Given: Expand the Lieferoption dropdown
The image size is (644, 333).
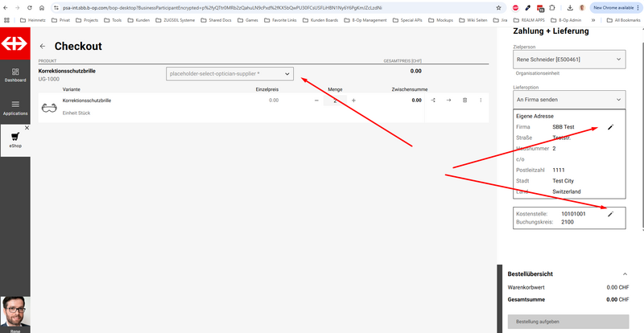Looking at the screenshot, I should (568, 99).
